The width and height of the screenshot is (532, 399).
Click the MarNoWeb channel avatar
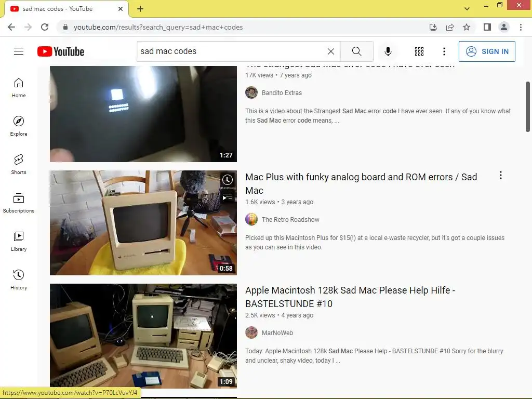(251, 333)
